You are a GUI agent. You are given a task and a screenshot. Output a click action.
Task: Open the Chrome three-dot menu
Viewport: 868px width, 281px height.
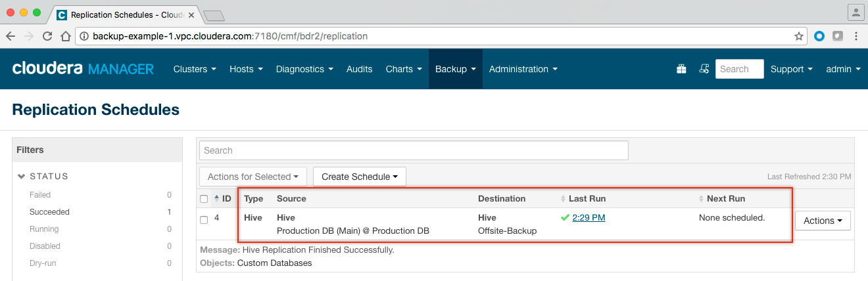pos(856,37)
